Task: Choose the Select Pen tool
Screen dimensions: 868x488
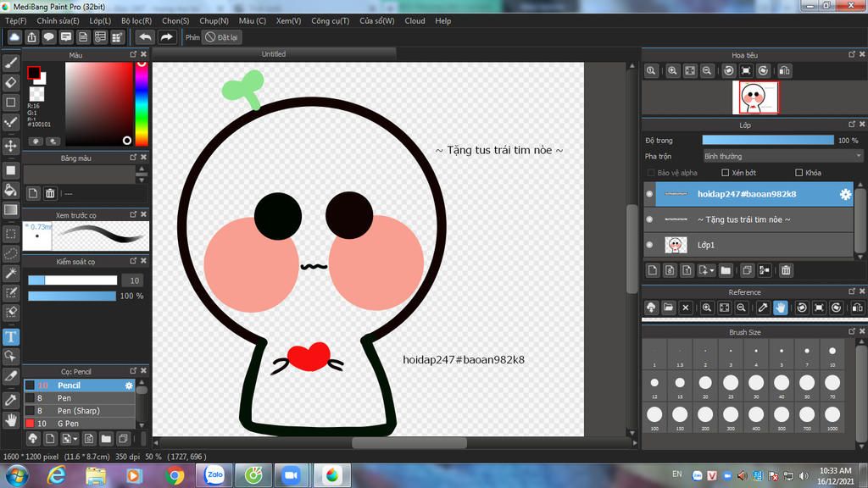Action: [x=10, y=292]
